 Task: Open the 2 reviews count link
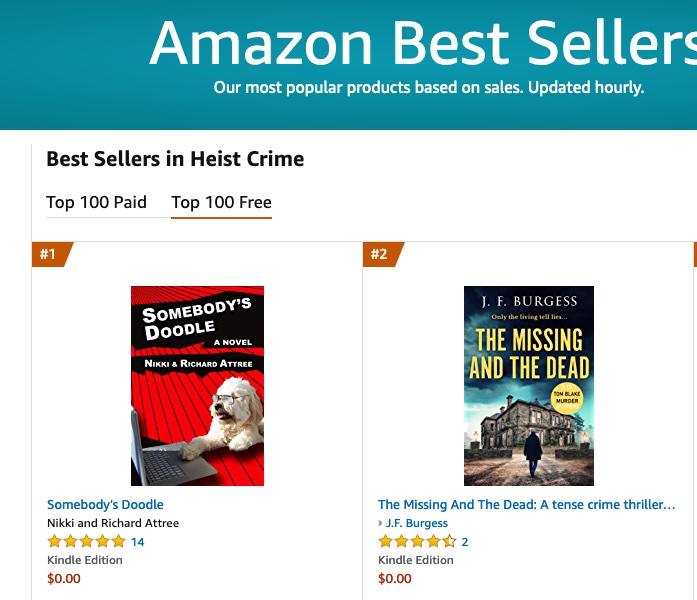tap(465, 542)
